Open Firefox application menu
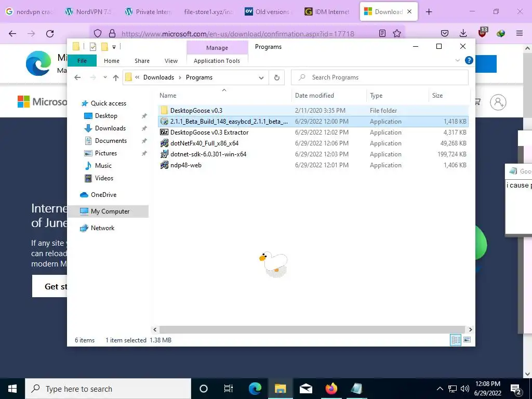 point(520,33)
